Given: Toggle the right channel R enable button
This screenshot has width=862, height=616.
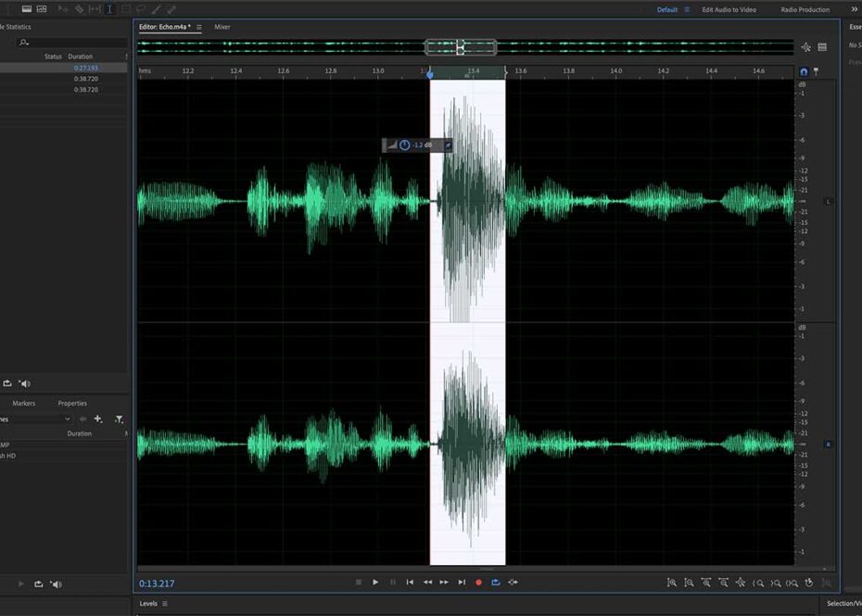Looking at the screenshot, I should 829,444.
